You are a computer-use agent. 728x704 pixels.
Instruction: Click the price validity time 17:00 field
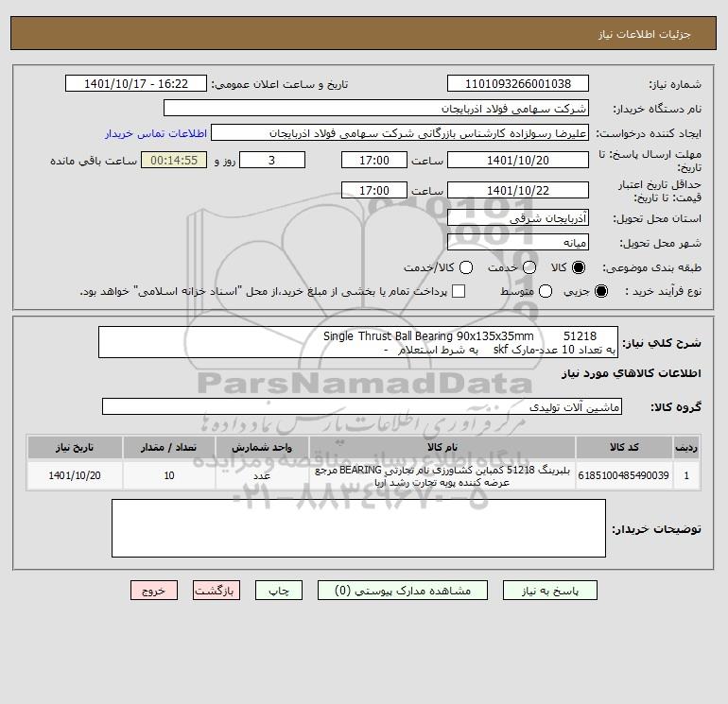click(374, 190)
